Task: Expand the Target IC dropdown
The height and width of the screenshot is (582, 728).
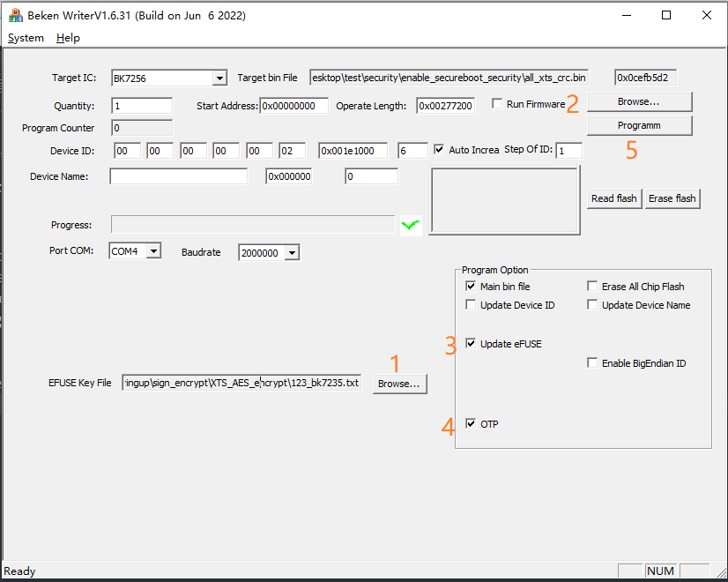Action: [x=219, y=78]
